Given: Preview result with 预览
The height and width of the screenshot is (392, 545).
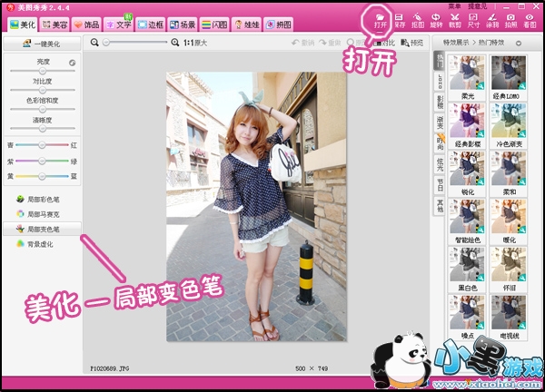Looking at the screenshot, I should [412, 43].
